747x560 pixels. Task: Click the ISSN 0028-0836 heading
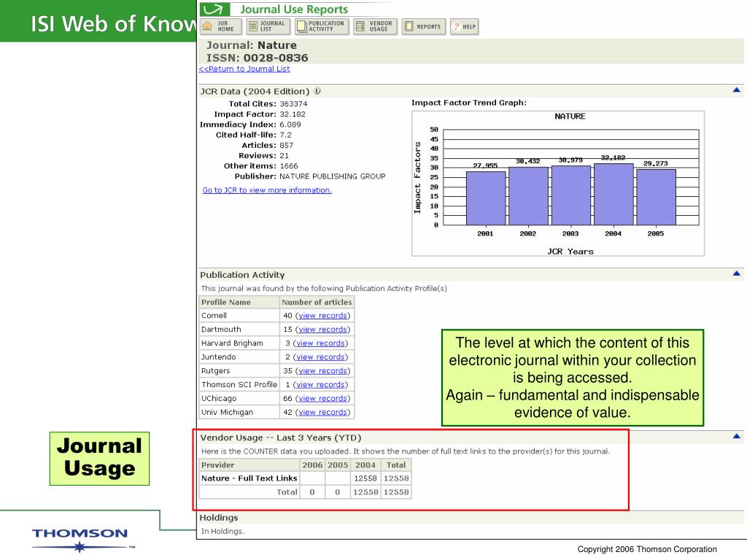click(258, 58)
